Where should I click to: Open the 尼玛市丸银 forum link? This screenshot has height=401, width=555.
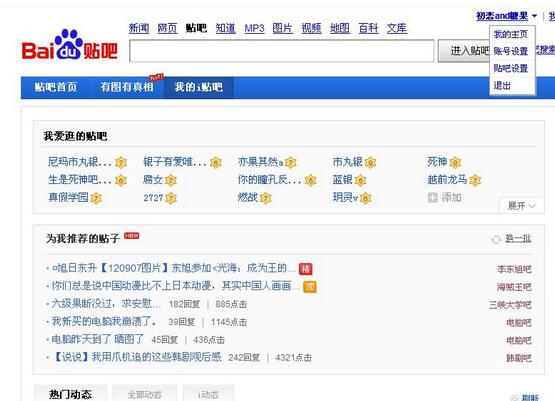(80, 162)
